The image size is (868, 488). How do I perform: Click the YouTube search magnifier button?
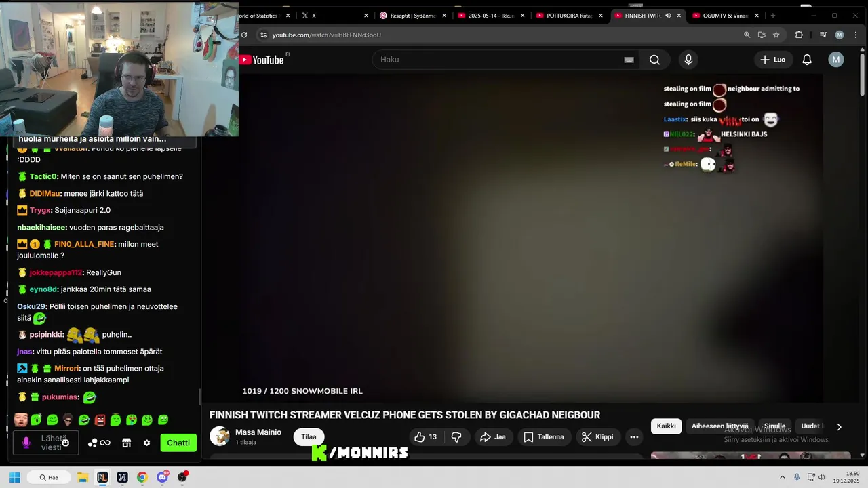click(x=654, y=60)
